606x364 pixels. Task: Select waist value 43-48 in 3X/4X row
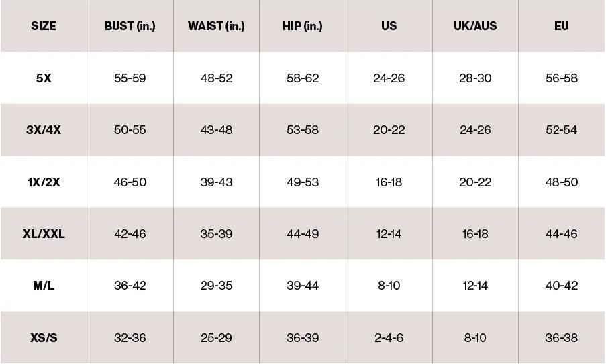216,130
